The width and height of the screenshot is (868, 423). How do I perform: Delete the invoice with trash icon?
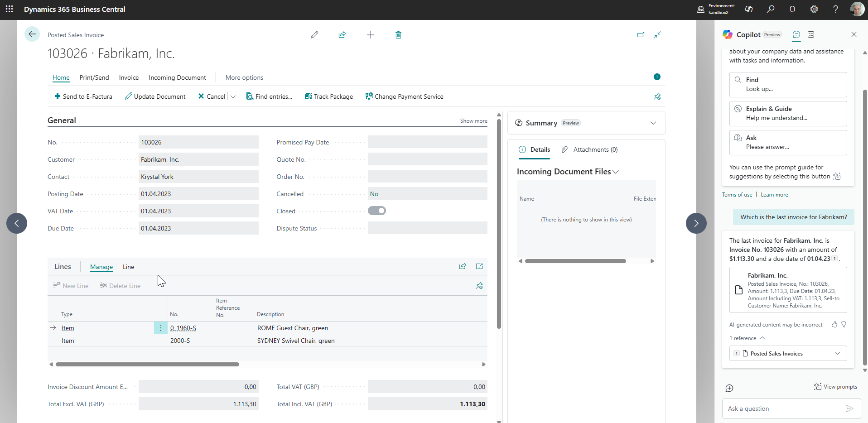398,35
